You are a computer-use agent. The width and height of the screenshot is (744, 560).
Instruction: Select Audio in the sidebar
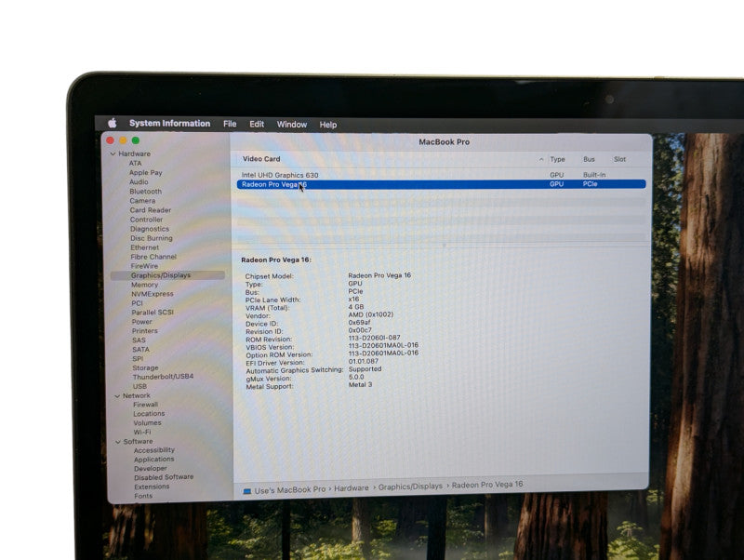(x=139, y=181)
